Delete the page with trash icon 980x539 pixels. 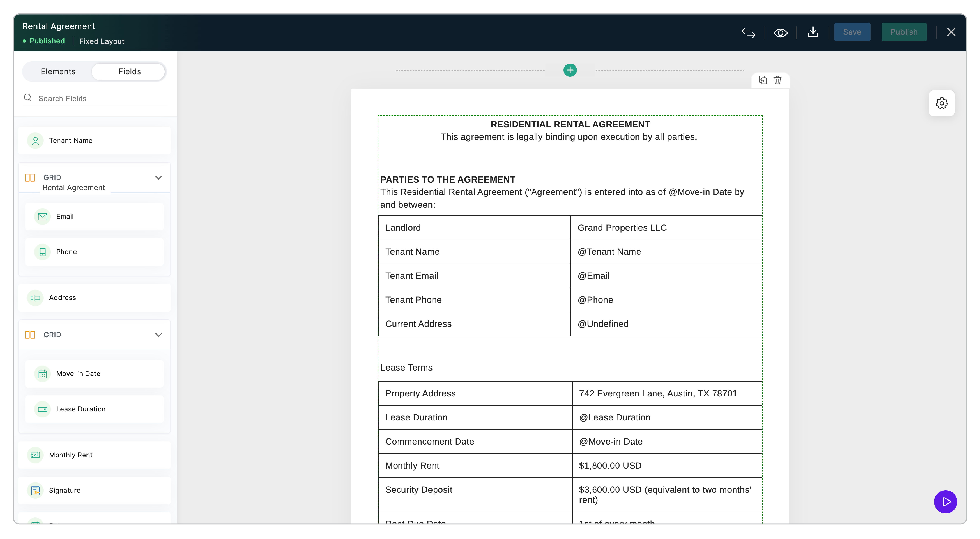pyautogui.click(x=778, y=80)
